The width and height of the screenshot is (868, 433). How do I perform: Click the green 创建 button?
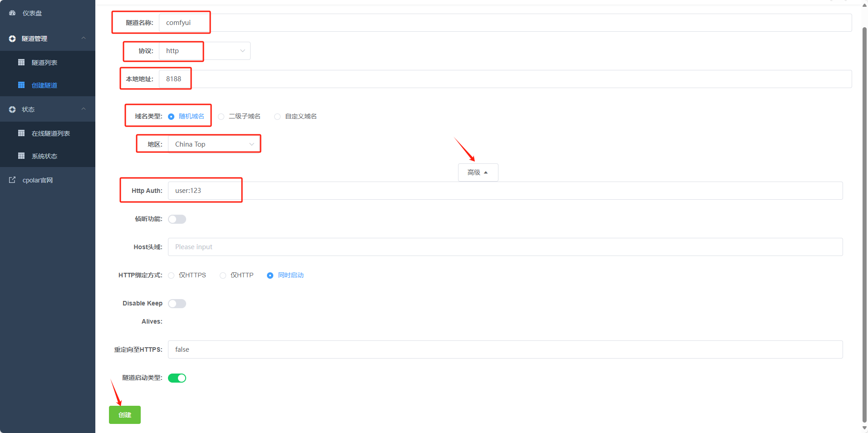[125, 415]
